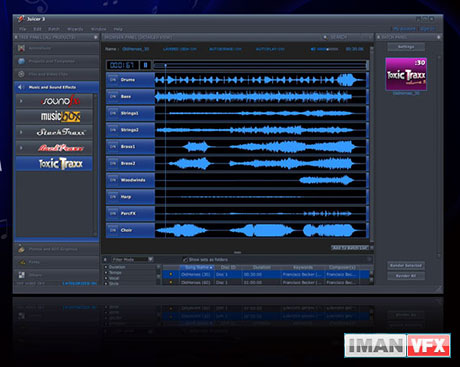
Task: Expand the SoundFX product arrow
Action: tap(21, 101)
